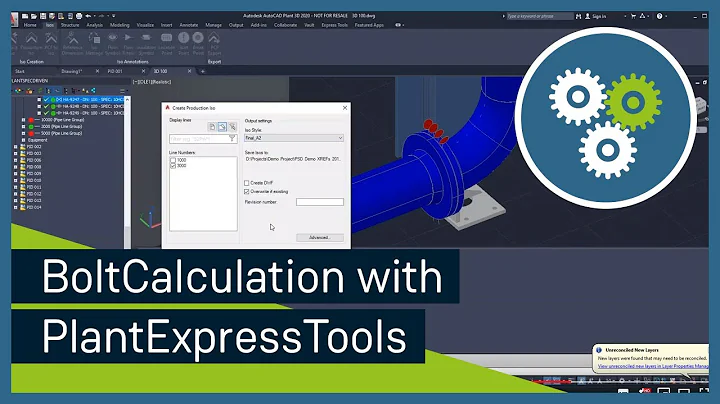Close the 3D 100 drawing tab
720x404 pixels.
point(189,71)
